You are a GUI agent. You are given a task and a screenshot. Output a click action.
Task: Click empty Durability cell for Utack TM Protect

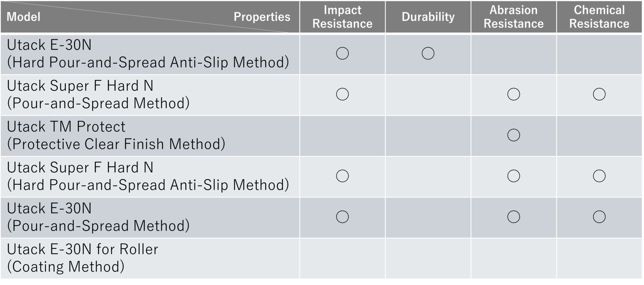[x=428, y=136]
